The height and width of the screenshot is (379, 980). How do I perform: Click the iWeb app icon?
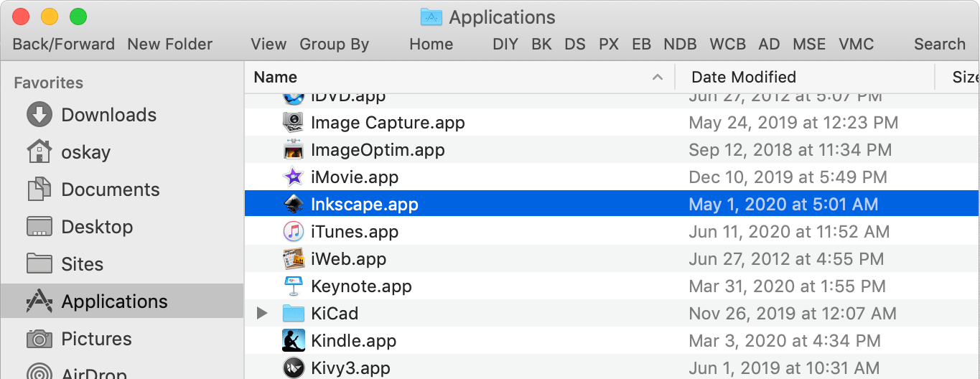(x=294, y=259)
